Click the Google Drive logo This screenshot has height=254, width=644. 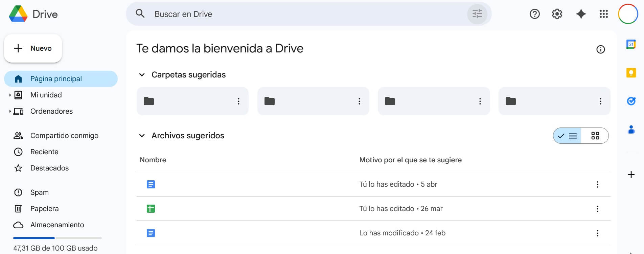tap(18, 14)
